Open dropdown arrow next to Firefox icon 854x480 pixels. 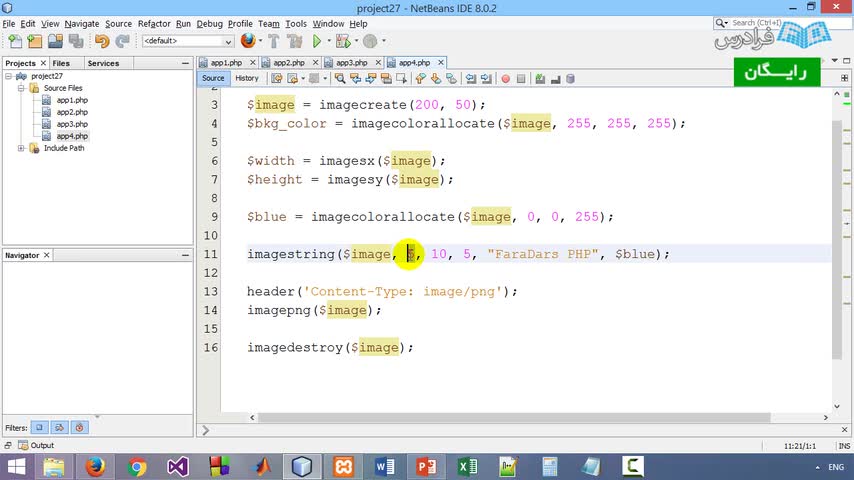tap(260, 41)
